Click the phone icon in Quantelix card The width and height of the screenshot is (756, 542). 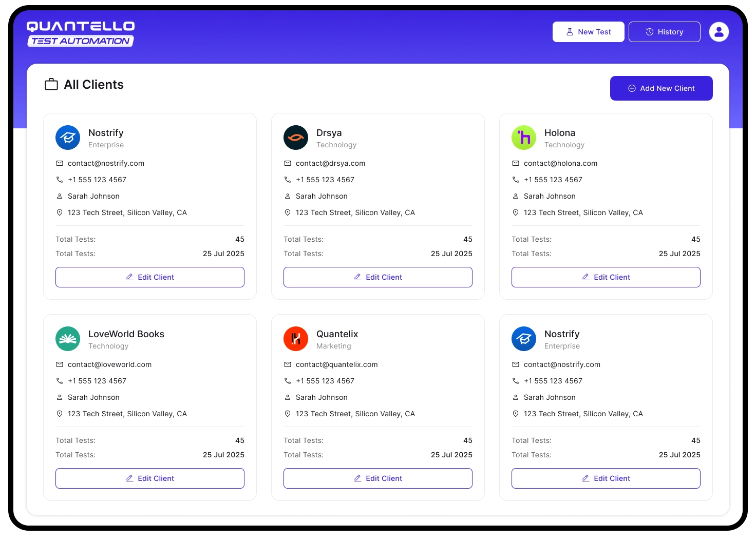pyautogui.click(x=288, y=381)
